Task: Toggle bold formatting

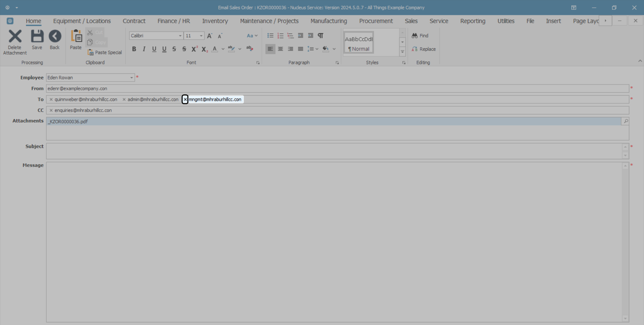Action: pyautogui.click(x=134, y=49)
